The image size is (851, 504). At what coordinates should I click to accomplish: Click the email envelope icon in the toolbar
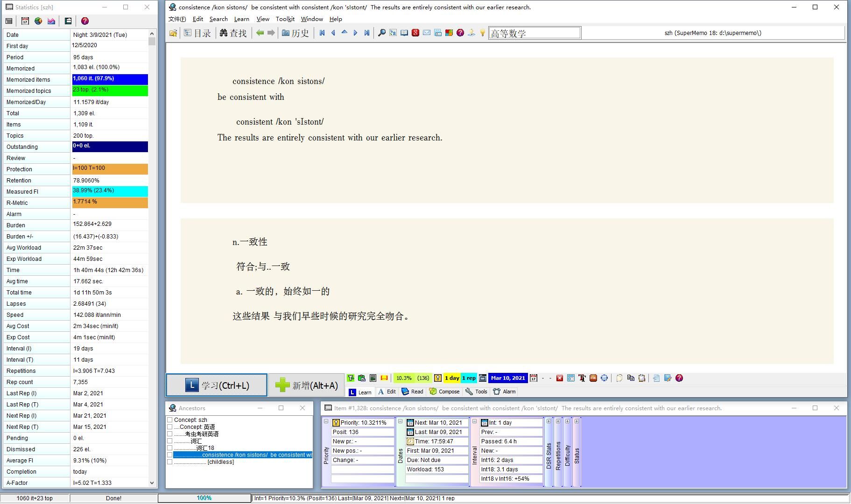(x=426, y=33)
